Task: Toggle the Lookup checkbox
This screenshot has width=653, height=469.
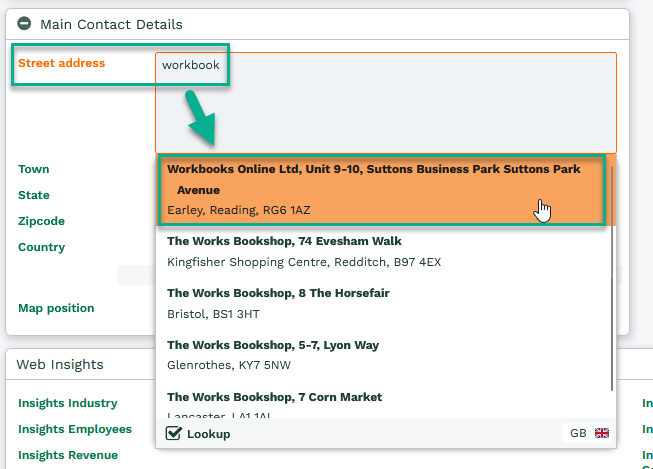Action: click(173, 433)
